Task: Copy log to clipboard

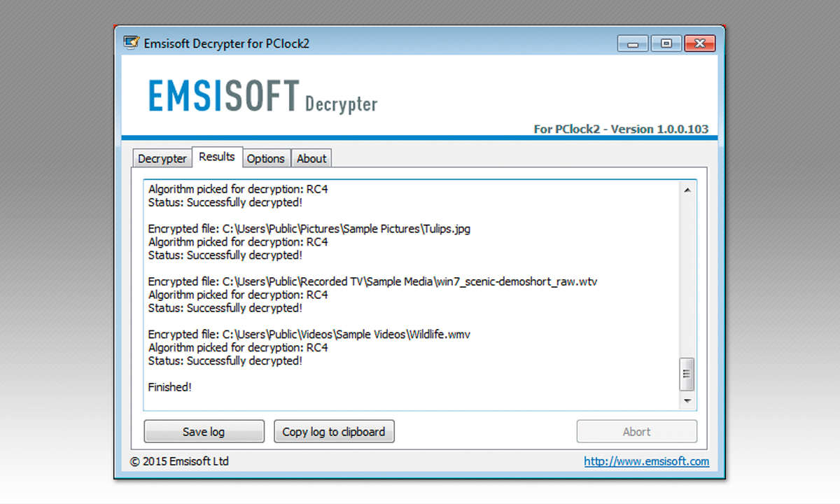Action: pos(334,432)
